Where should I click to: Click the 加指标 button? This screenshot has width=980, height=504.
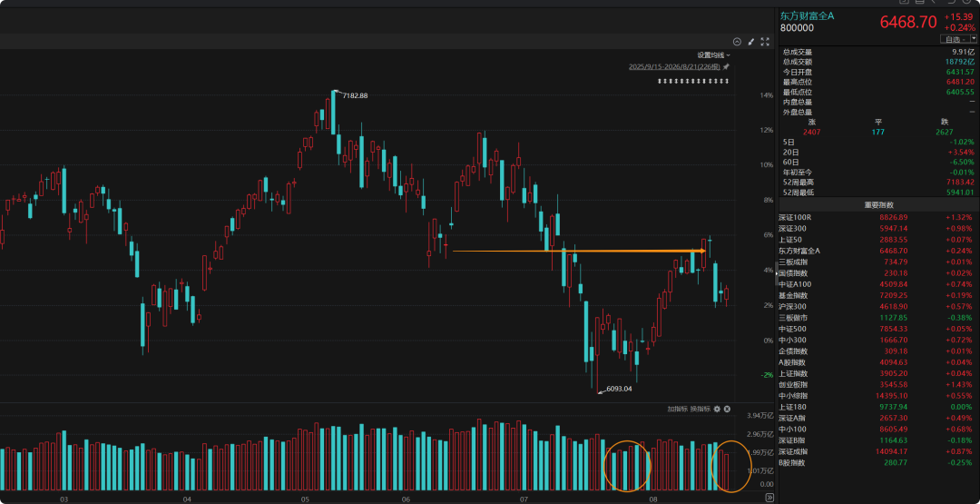[677, 409]
